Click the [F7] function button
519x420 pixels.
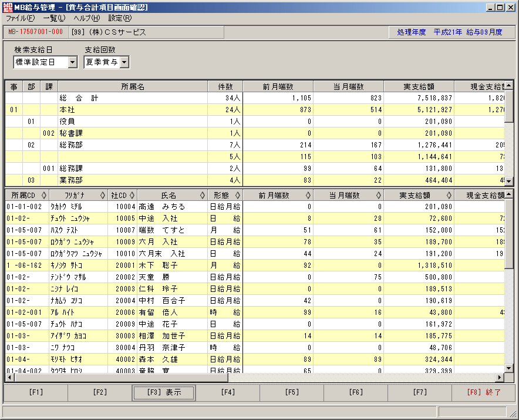(x=420, y=392)
